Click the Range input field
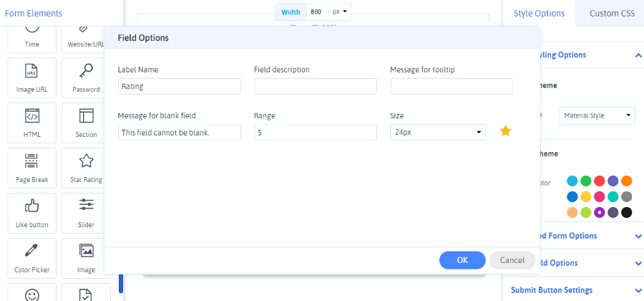 click(x=316, y=133)
